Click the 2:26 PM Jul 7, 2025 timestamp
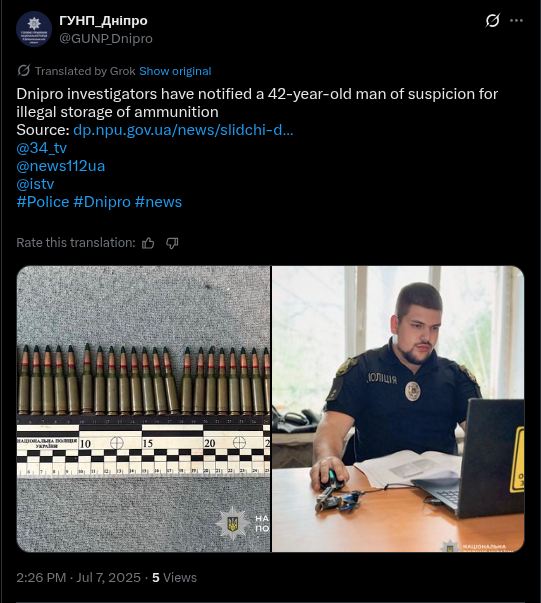The height and width of the screenshot is (603, 541). coord(78,578)
